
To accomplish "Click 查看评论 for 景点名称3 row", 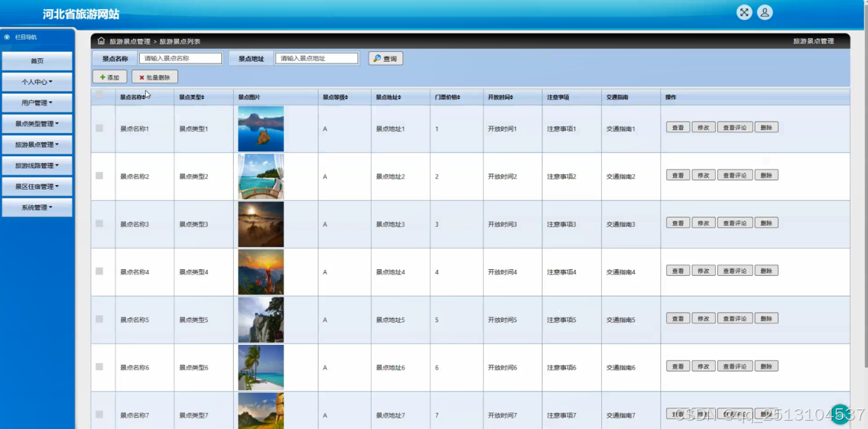I will (x=735, y=223).
